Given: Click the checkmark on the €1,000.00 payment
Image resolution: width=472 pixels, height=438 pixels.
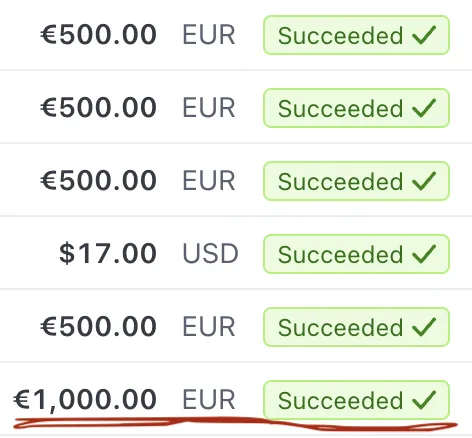Looking at the screenshot, I should point(424,400).
